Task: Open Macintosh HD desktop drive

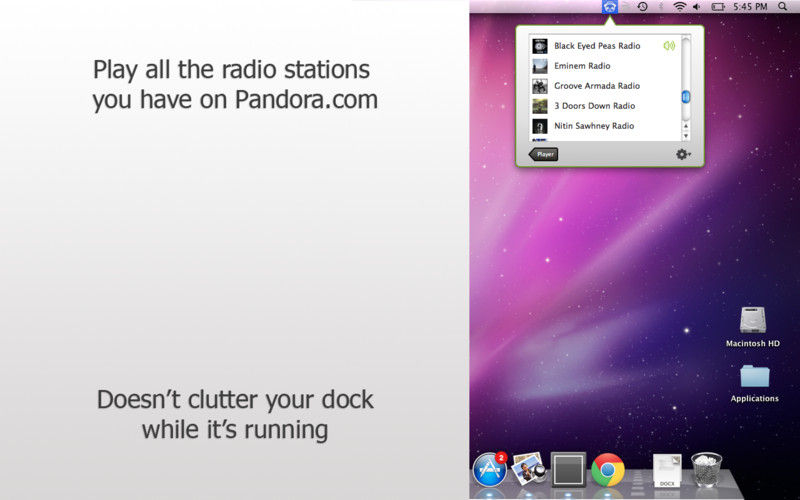Action: pos(753,320)
